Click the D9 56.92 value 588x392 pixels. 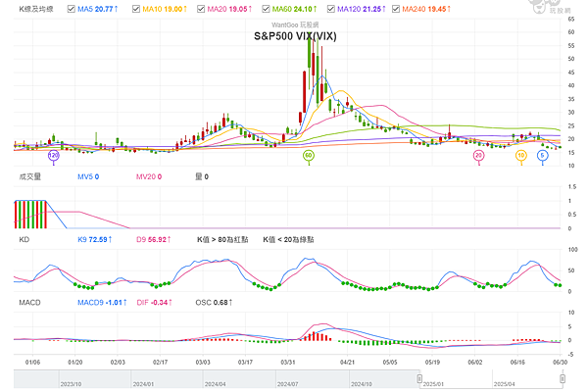tap(154, 240)
